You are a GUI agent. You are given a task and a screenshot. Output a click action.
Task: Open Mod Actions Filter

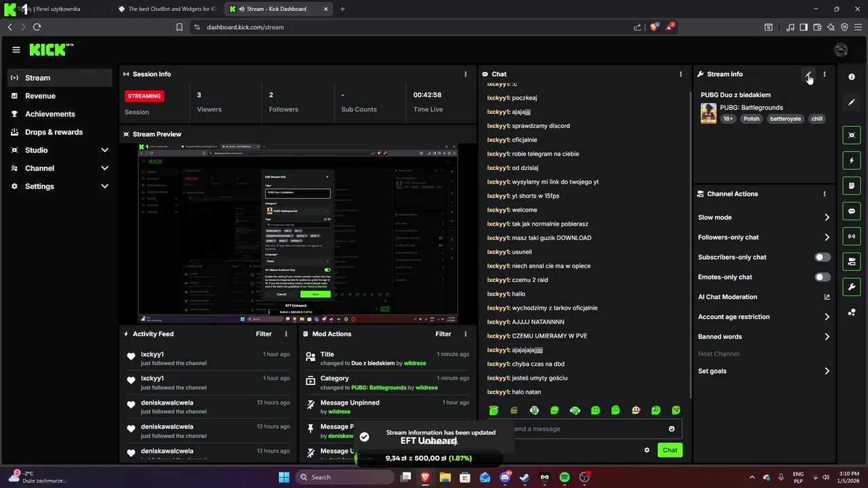coord(443,333)
